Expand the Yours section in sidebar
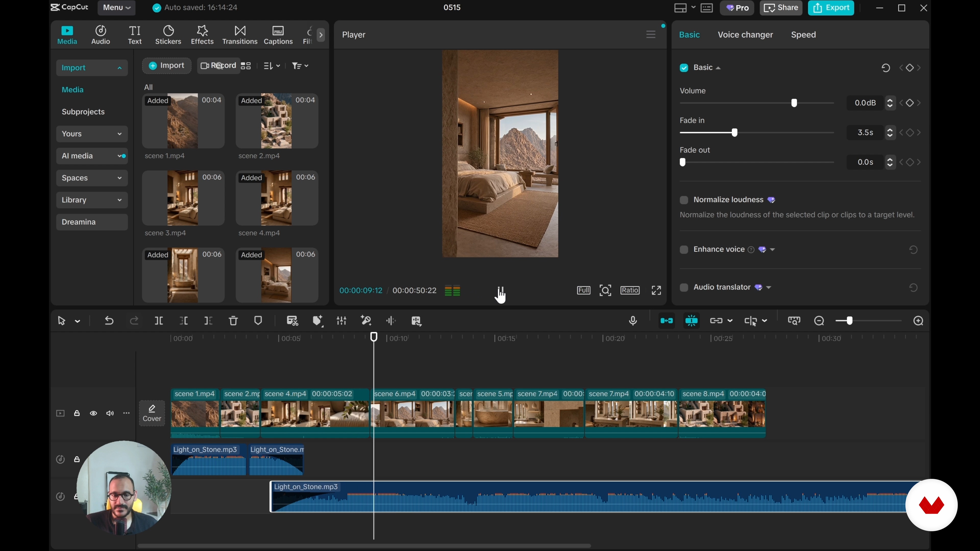 coord(92,134)
